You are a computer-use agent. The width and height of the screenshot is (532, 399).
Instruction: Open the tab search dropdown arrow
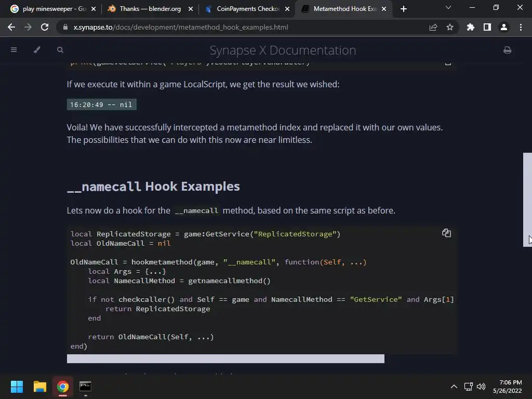[448, 7]
